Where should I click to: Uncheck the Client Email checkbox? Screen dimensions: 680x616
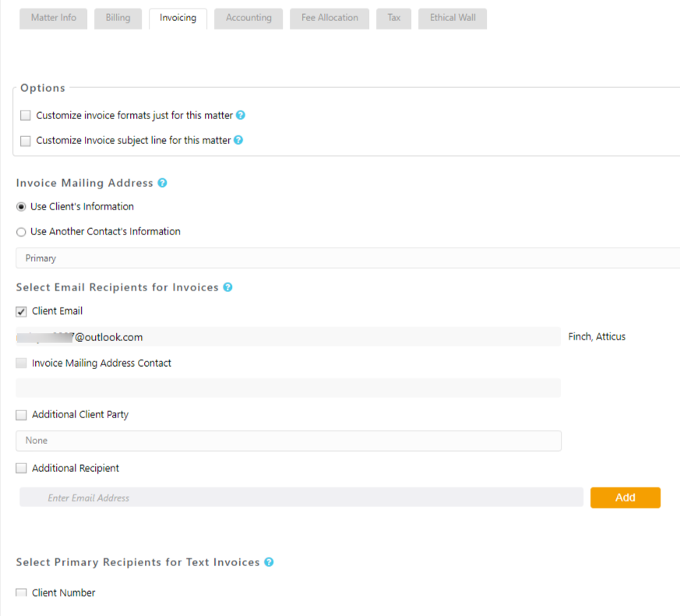coord(21,312)
